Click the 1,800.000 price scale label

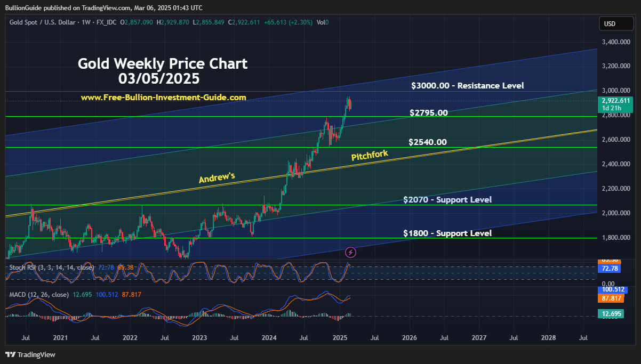tap(616, 238)
